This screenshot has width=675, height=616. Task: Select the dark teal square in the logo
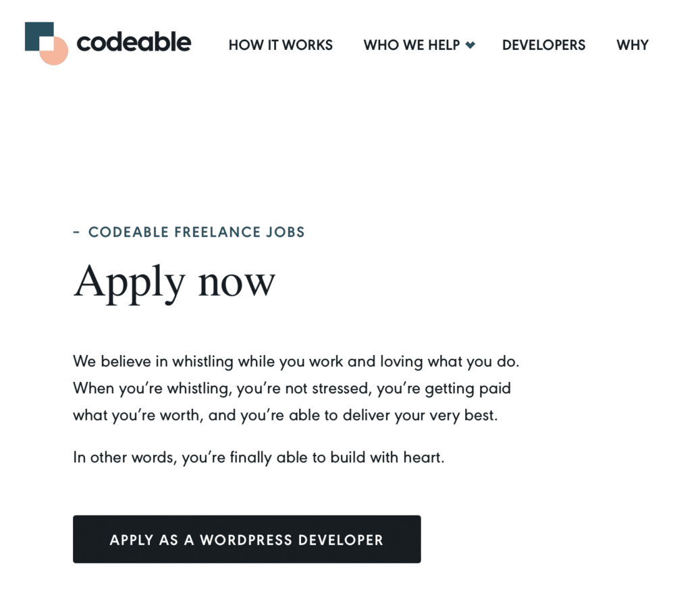(x=34, y=34)
